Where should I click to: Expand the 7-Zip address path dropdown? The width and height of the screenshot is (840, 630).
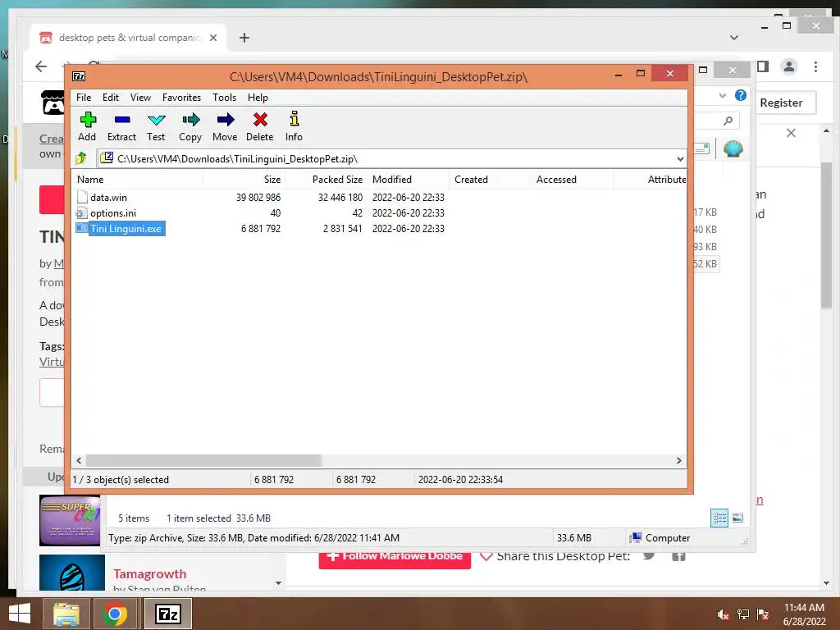pos(680,158)
